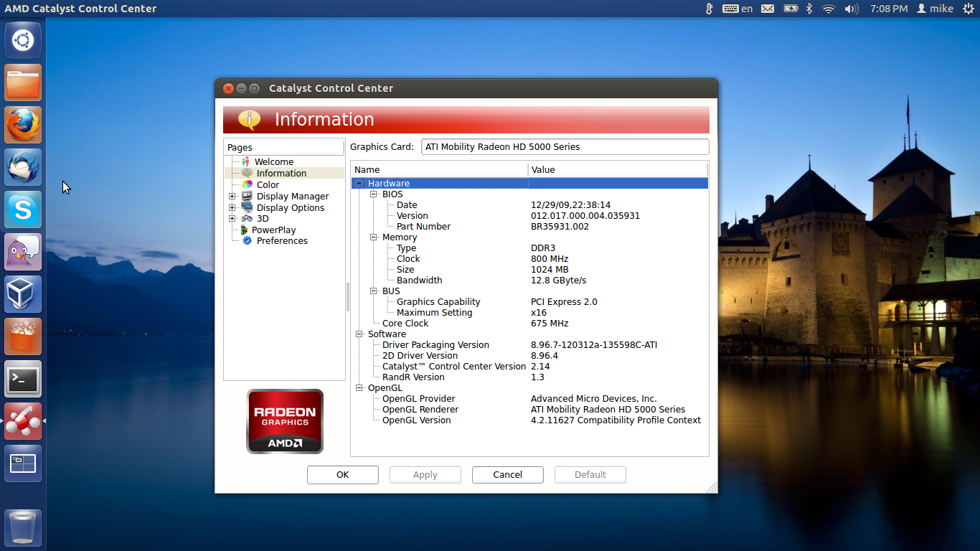This screenshot has width=980, height=551.
Task: Open Skype from the launcher
Action: (23, 209)
